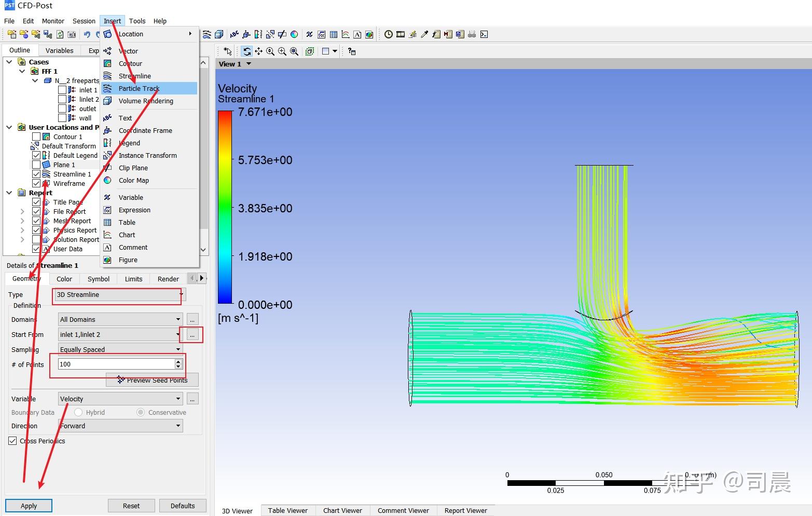Click the Undo arrow icon
The width and height of the screenshot is (812, 516).
(x=87, y=35)
